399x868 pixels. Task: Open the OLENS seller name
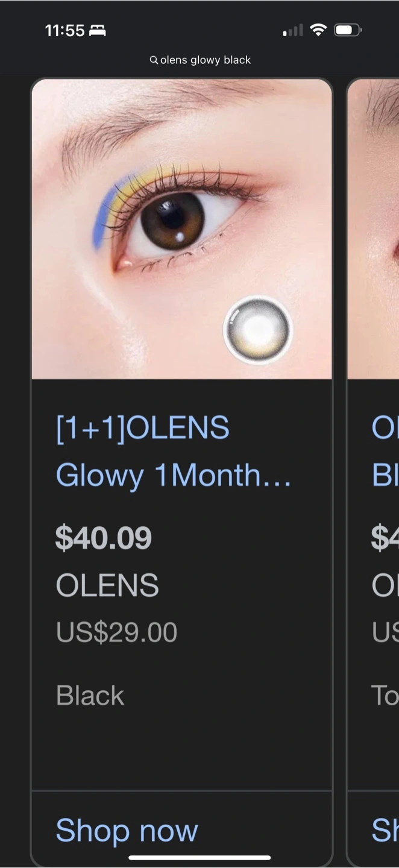[x=107, y=585]
